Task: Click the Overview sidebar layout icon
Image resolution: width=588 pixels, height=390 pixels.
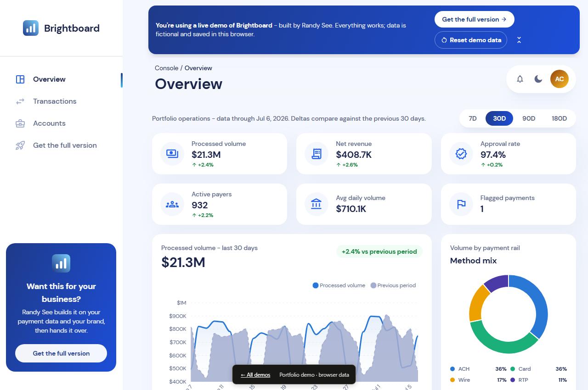Action: tap(20, 79)
